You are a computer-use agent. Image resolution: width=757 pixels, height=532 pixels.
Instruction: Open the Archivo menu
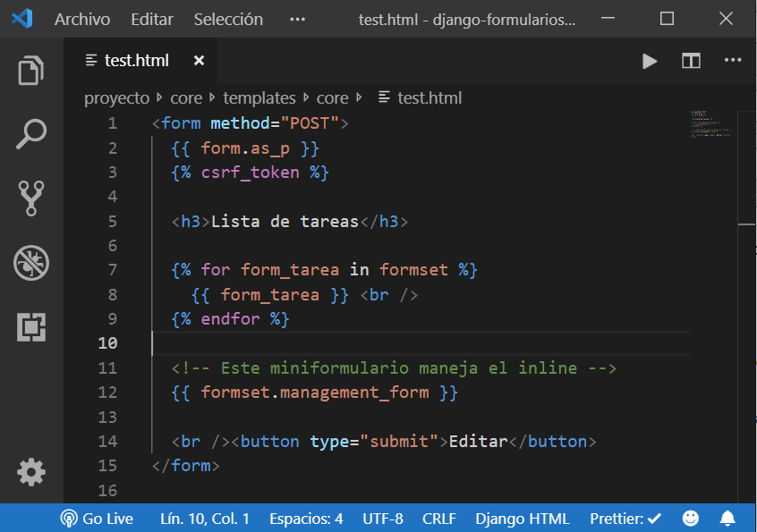click(x=82, y=20)
